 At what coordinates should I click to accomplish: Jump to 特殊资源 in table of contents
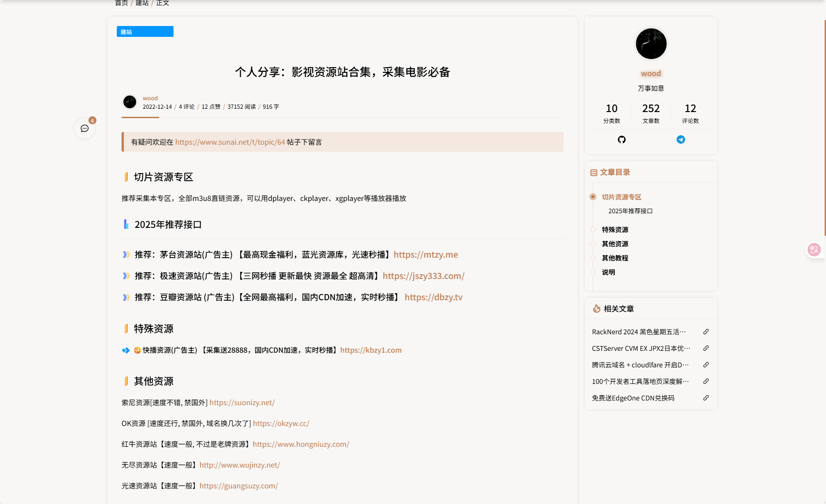pos(615,230)
